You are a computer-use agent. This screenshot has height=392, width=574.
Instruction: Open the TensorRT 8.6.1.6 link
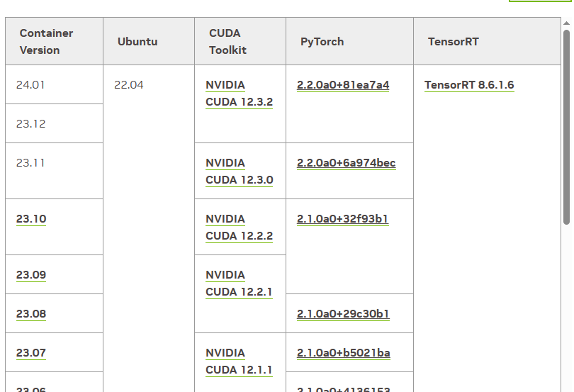click(x=469, y=85)
